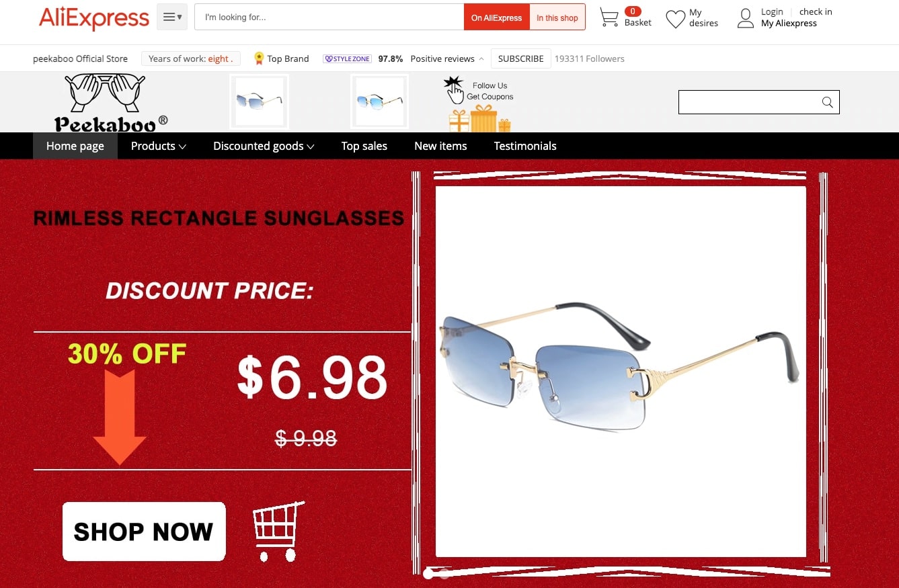Click the white shopping cart graphic
899x588 pixels.
(x=278, y=531)
